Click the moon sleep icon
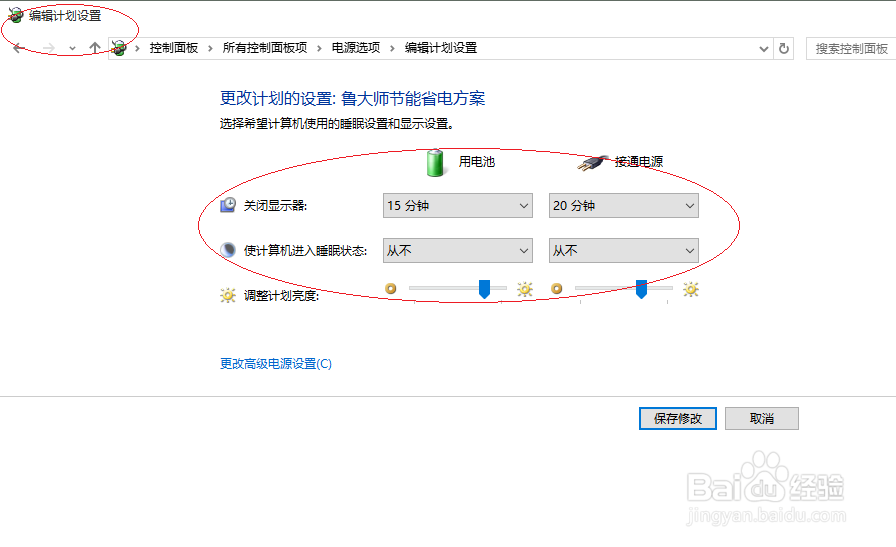The width and height of the screenshot is (896, 547). tap(228, 250)
